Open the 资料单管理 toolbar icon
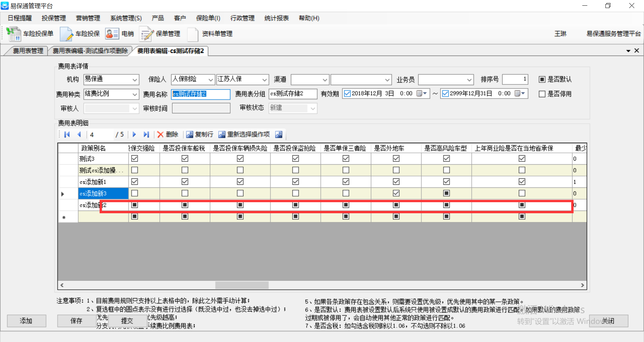 tap(193, 34)
